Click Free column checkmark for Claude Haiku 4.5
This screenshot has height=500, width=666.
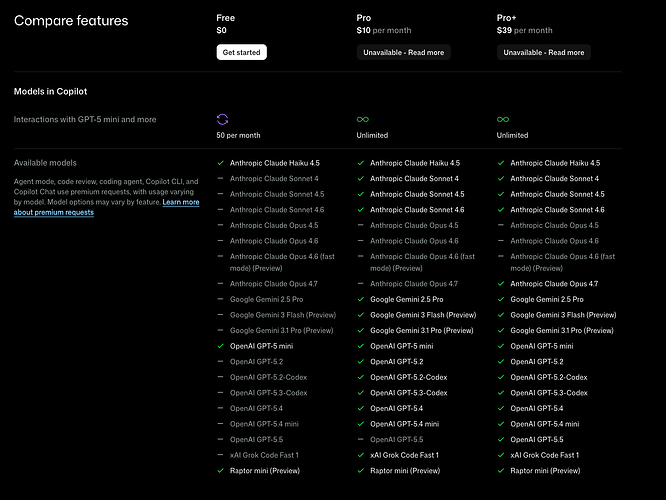click(x=220, y=163)
